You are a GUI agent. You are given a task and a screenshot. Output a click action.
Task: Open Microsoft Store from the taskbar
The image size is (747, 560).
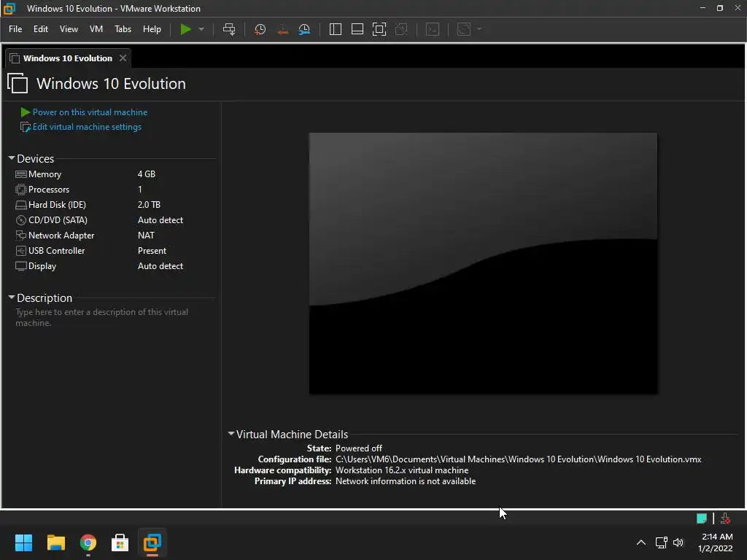pos(120,542)
